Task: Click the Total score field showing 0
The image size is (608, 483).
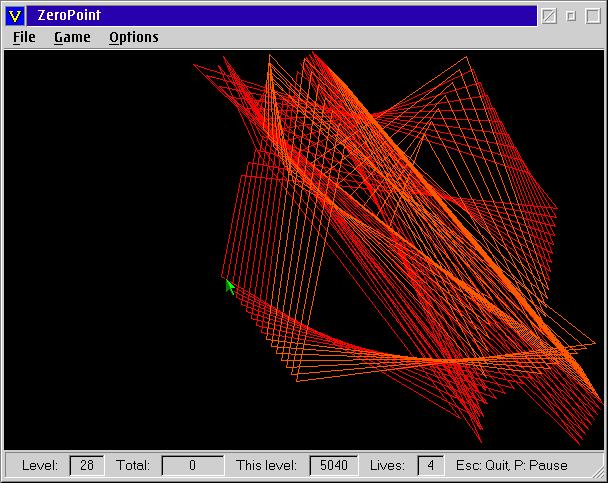Action: (x=193, y=465)
